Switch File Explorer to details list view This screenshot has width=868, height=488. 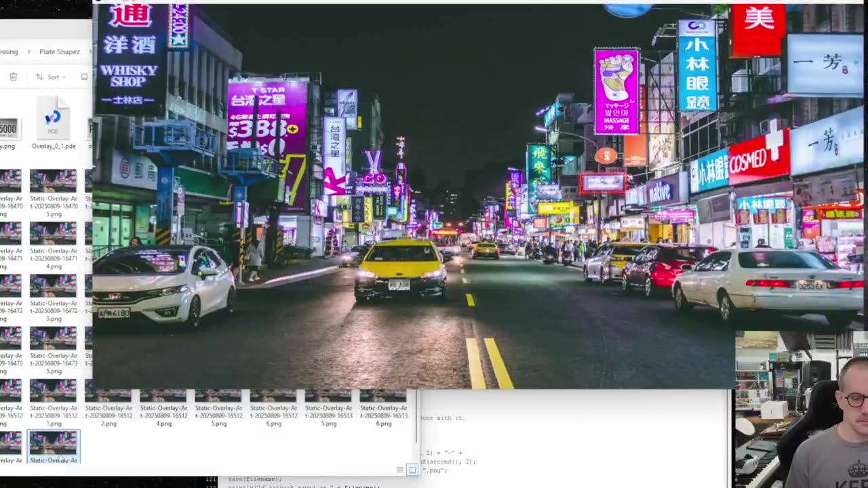coord(400,470)
